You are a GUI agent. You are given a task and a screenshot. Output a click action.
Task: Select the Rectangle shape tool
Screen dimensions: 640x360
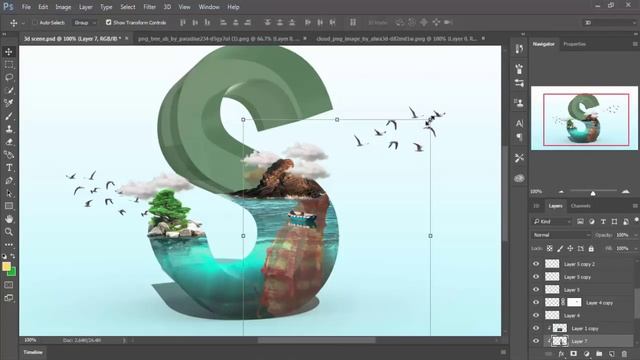click(x=9, y=206)
